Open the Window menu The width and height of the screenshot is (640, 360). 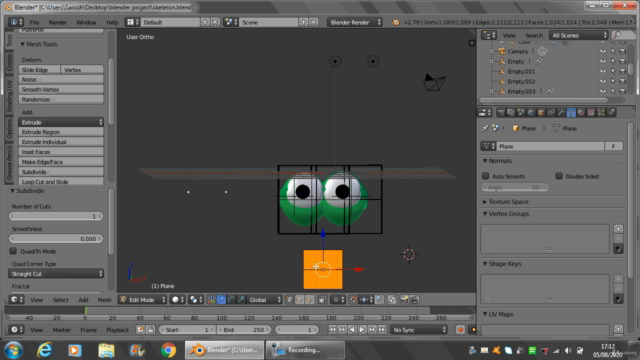click(86, 22)
